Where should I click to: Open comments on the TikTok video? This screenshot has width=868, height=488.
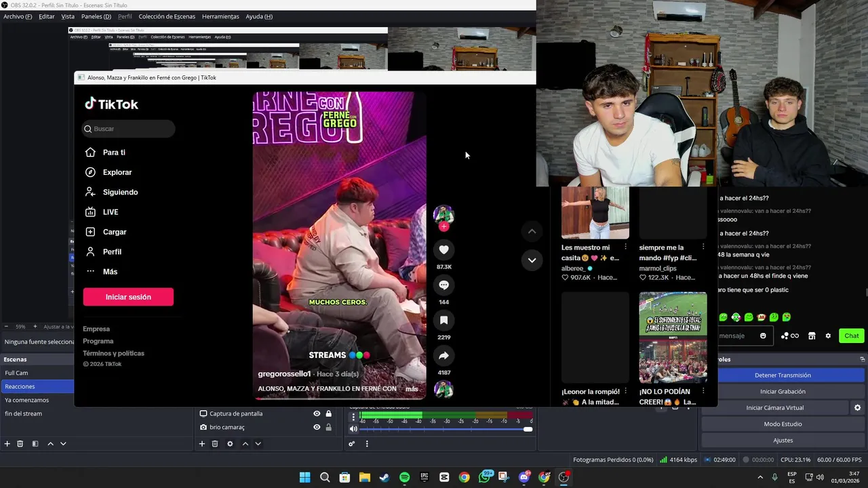[443, 285]
